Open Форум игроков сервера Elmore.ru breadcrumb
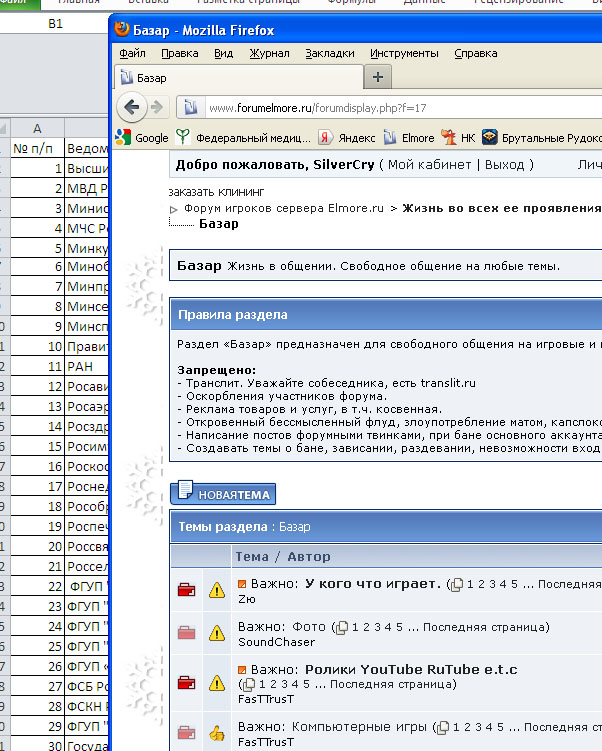This screenshot has height=751, width=602. click(284, 208)
